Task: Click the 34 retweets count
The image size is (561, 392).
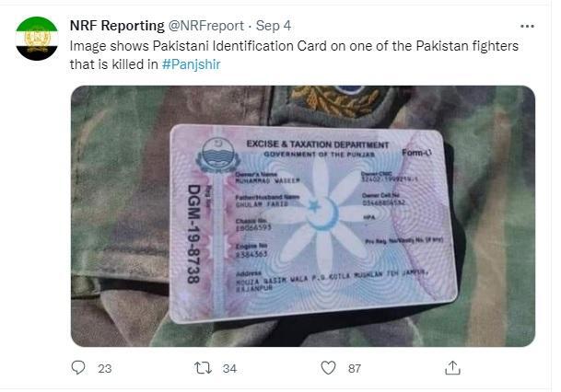Action: coord(229,368)
